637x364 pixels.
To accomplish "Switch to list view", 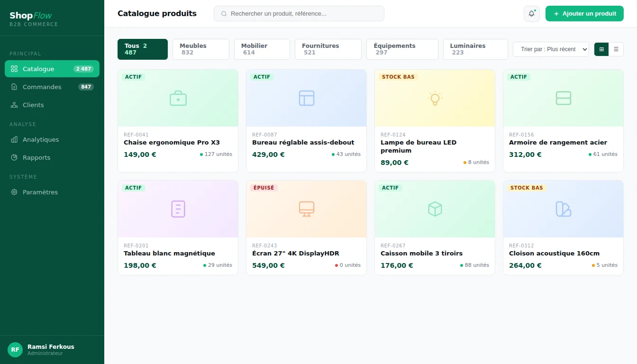I will 616,49.
